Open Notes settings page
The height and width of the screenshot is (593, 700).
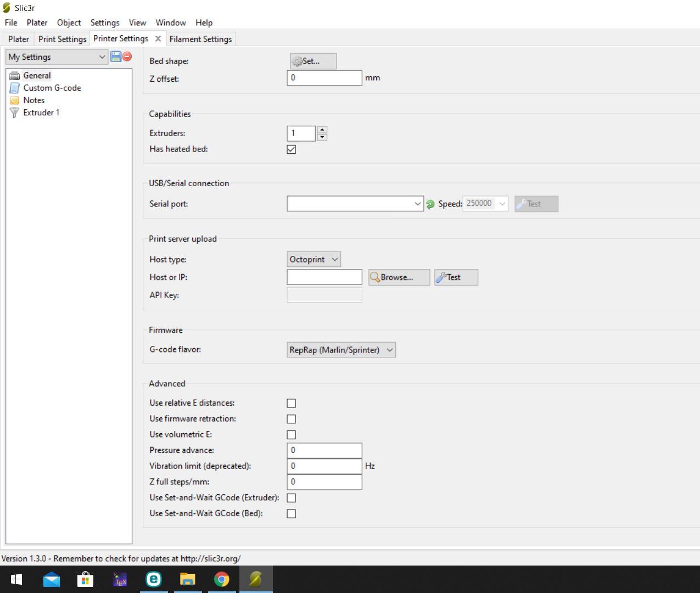click(33, 100)
